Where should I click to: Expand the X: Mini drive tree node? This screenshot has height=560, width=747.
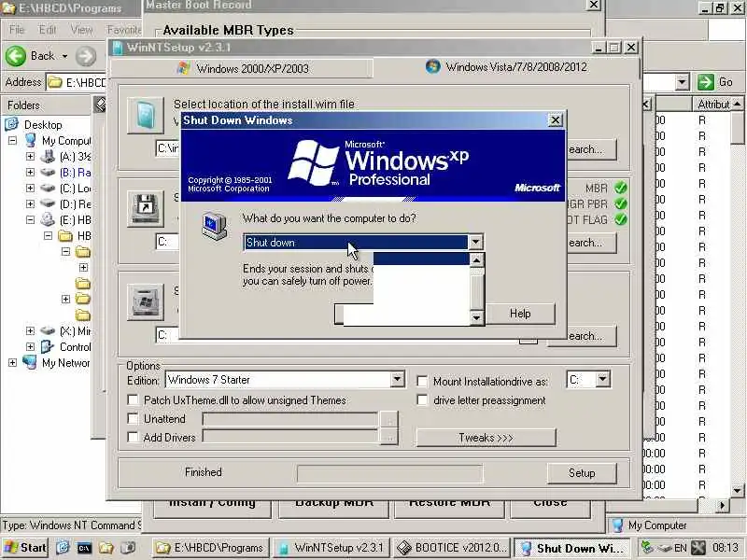point(30,330)
